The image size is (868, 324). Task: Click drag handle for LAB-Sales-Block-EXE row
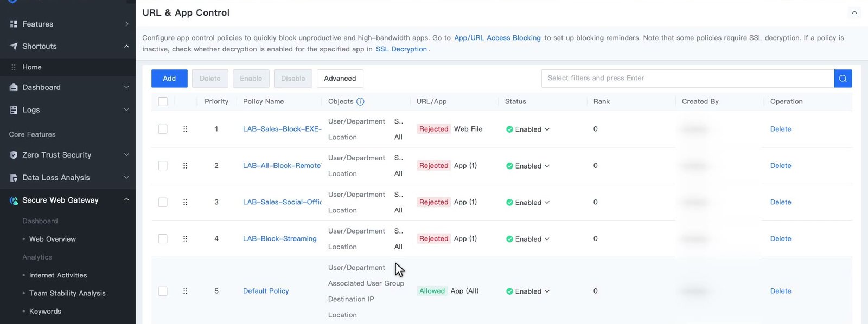click(185, 129)
